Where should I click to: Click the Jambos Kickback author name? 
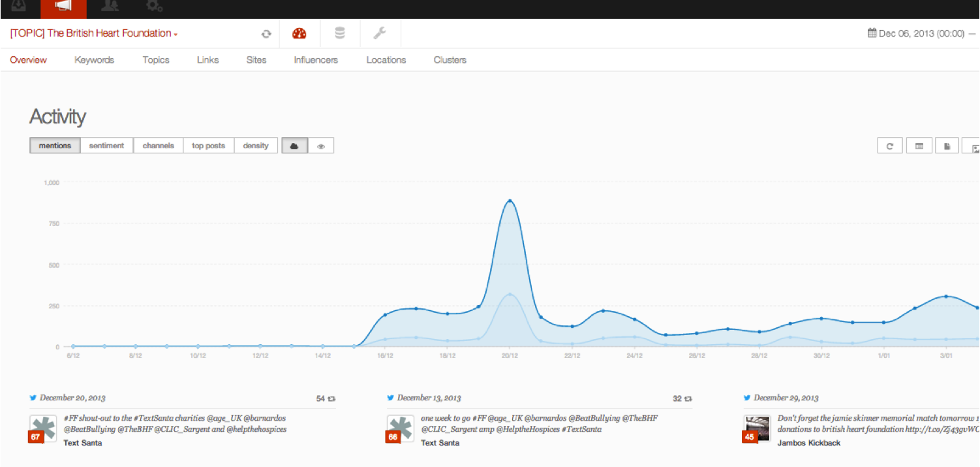coord(808,443)
